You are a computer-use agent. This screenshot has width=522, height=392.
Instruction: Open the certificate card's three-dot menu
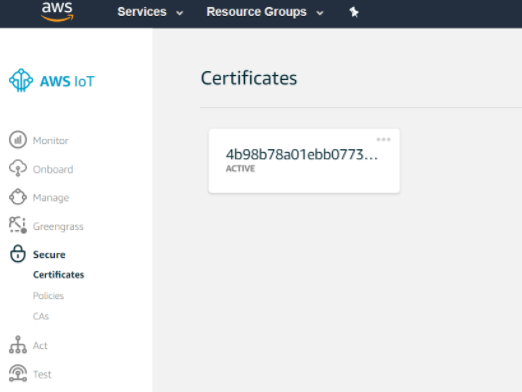point(383,139)
